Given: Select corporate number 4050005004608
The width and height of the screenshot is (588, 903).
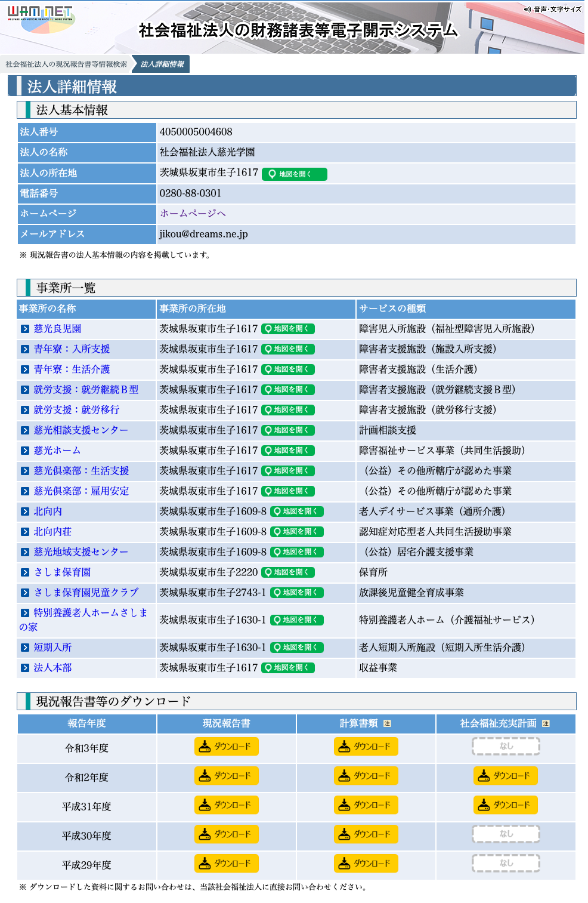Looking at the screenshot, I should pyautogui.click(x=196, y=132).
